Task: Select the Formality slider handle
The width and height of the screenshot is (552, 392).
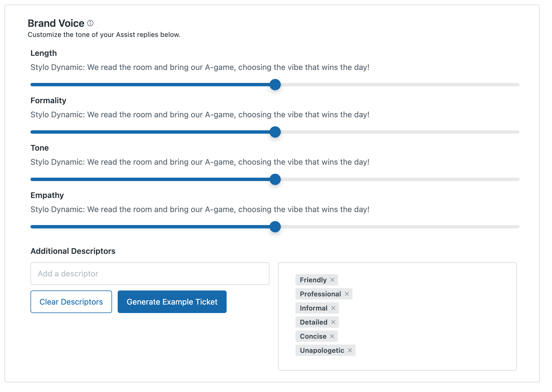Action: [275, 132]
